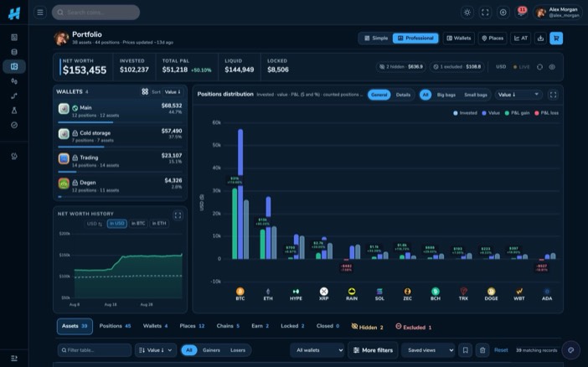Open the Places button in the header

(x=493, y=39)
